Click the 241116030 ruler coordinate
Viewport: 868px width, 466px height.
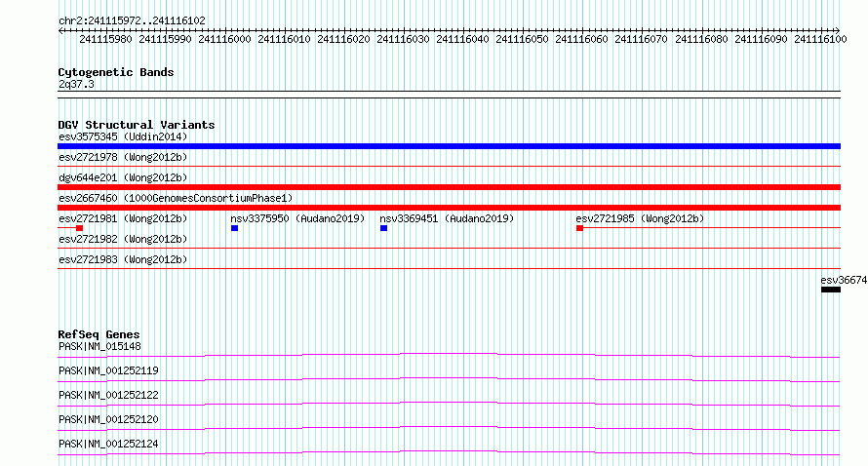pos(403,40)
